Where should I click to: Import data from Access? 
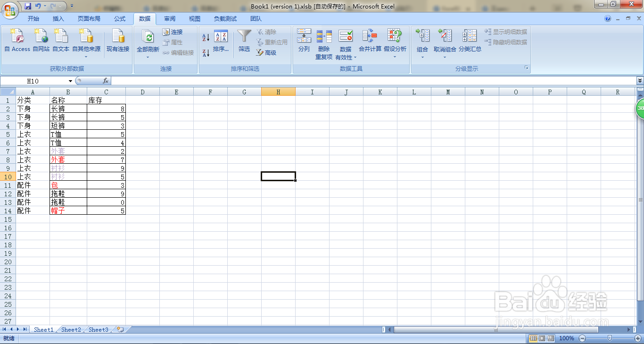coord(17,41)
